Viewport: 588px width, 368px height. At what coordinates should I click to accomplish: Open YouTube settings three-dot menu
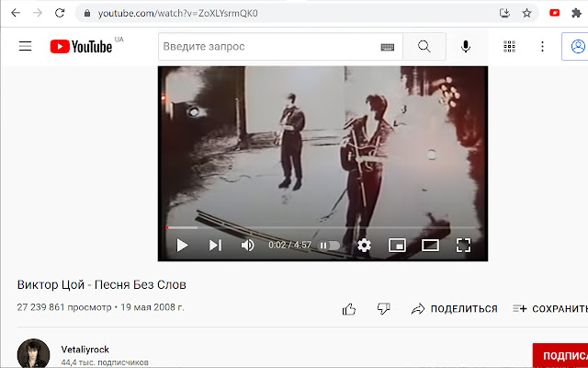tap(542, 47)
